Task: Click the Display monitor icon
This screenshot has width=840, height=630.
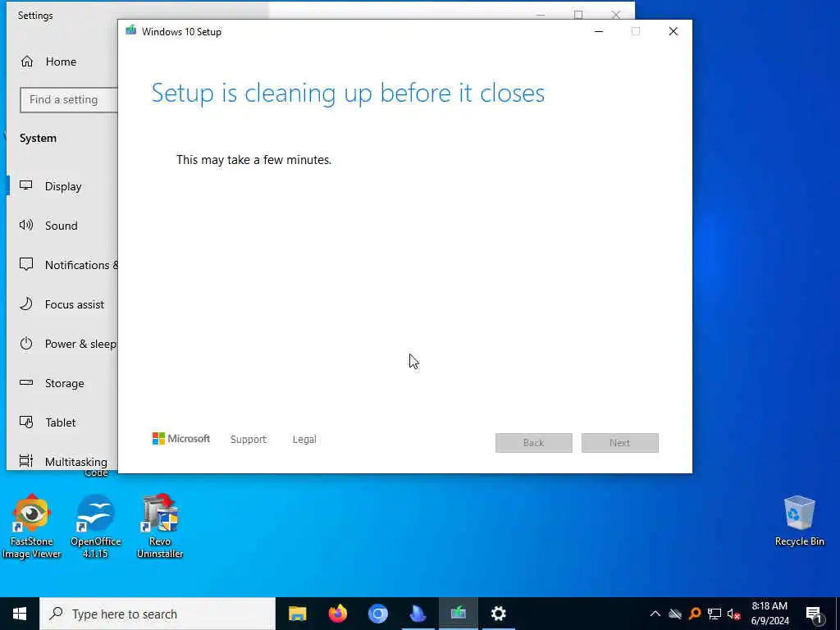Action: pos(25,185)
